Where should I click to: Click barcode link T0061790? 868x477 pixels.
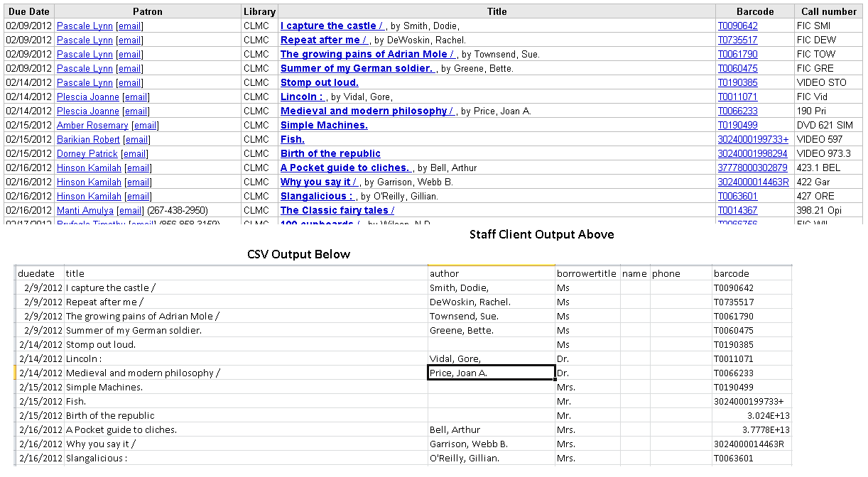(737, 54)
